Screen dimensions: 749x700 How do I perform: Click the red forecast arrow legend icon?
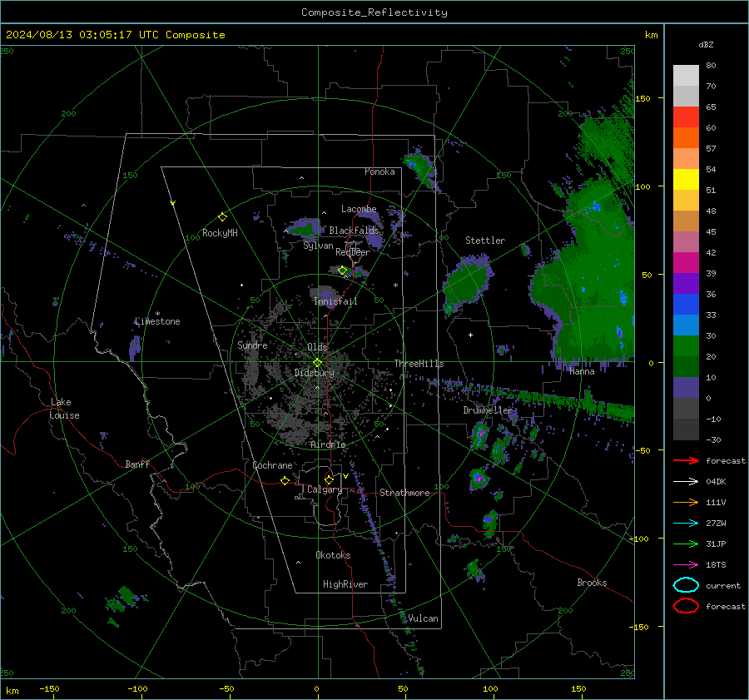coord(686,460)
